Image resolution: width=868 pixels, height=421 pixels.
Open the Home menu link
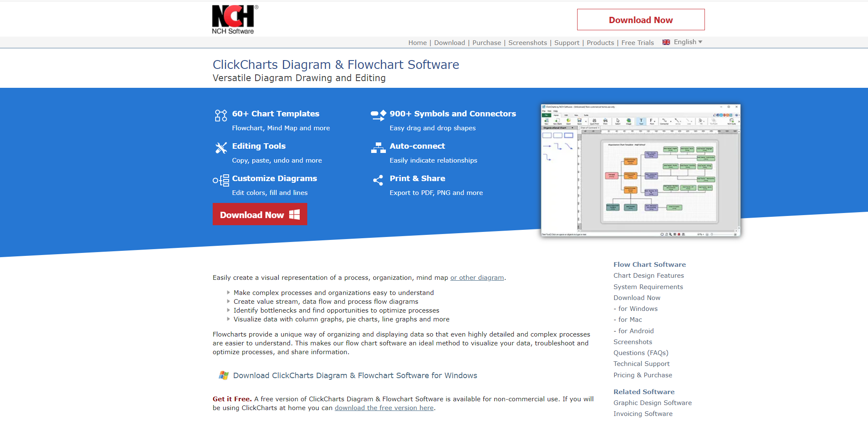[x=417, y=42]
